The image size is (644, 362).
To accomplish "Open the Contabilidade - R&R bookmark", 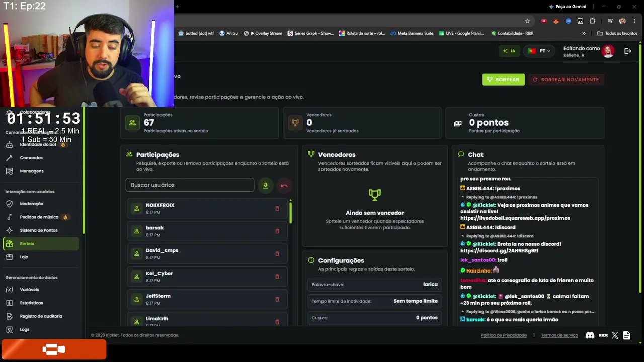I will 511,33.
